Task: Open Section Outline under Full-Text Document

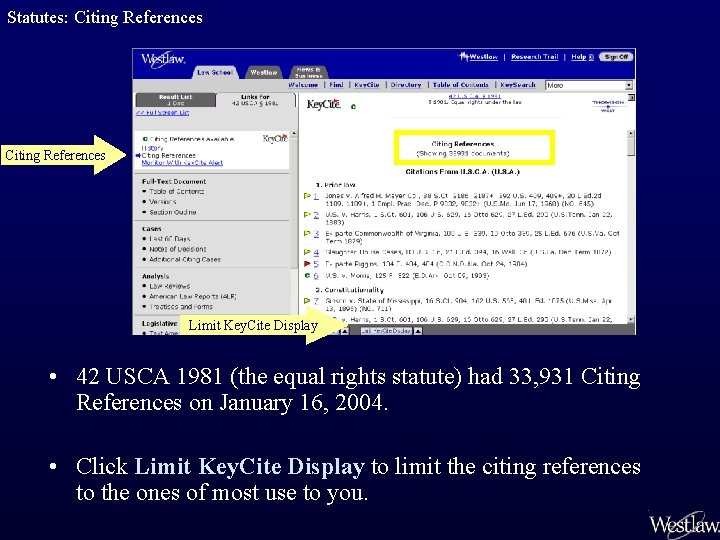Action: point(173,212)
